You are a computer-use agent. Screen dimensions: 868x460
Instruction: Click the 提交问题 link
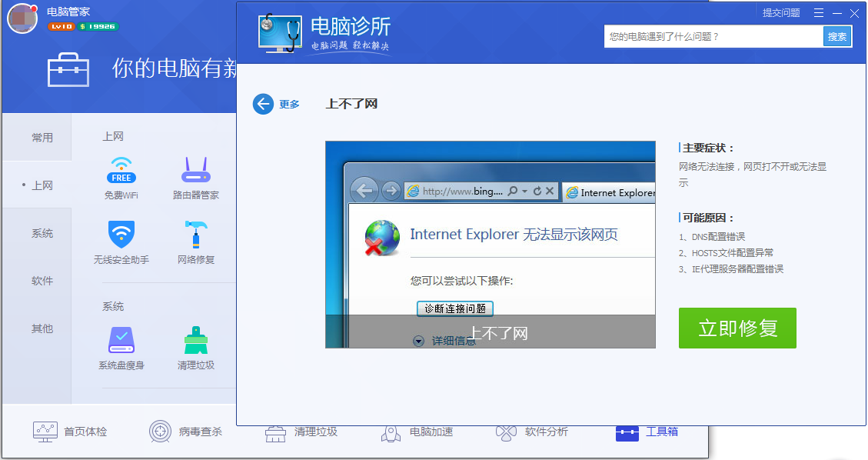pos(781,13)
